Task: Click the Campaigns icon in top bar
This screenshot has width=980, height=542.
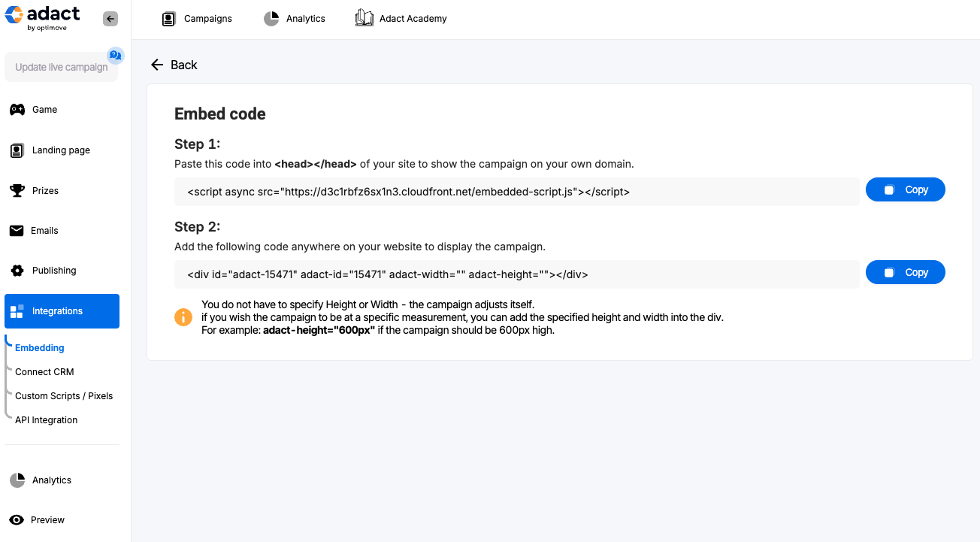Action: click(x=169, y=19)
